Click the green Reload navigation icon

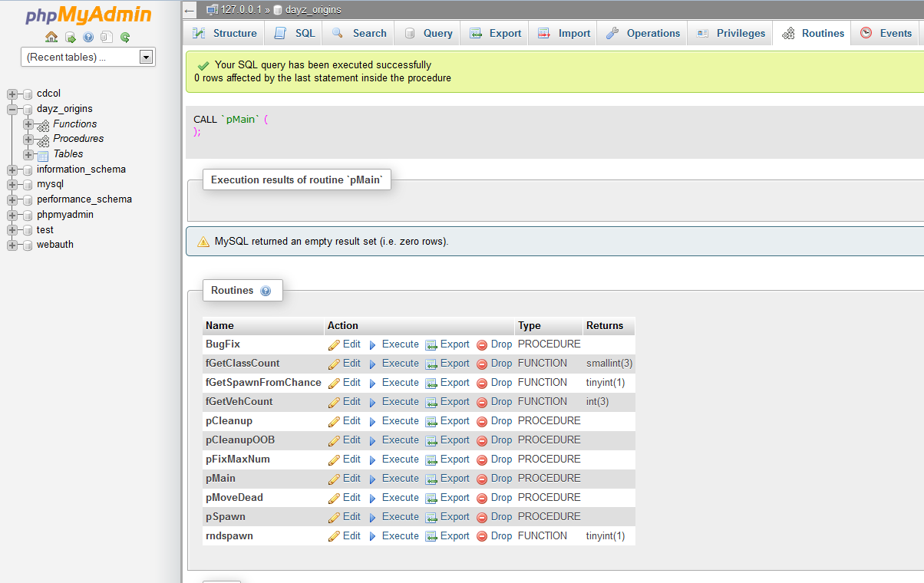coord(125,37)
